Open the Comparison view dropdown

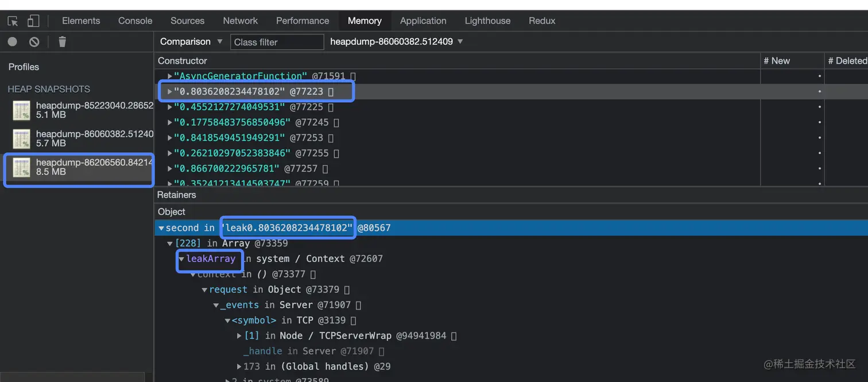(x=191, y=42)
